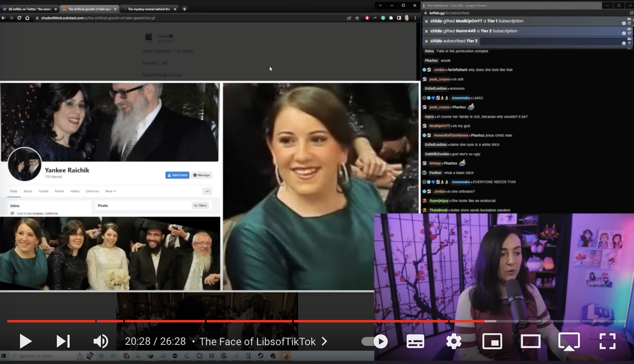Share this page from address bar
The height and width of the screenshot is (364, 634).
(349, 18)
